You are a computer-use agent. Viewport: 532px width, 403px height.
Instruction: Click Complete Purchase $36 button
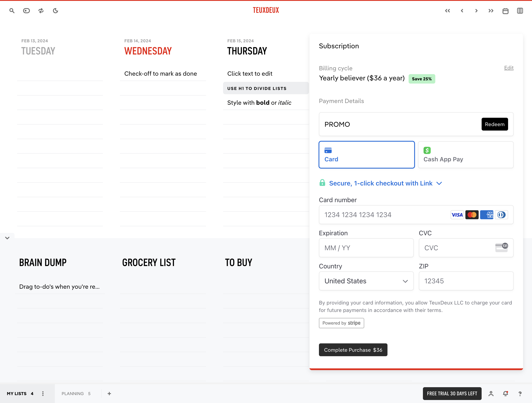click(353, 350)
